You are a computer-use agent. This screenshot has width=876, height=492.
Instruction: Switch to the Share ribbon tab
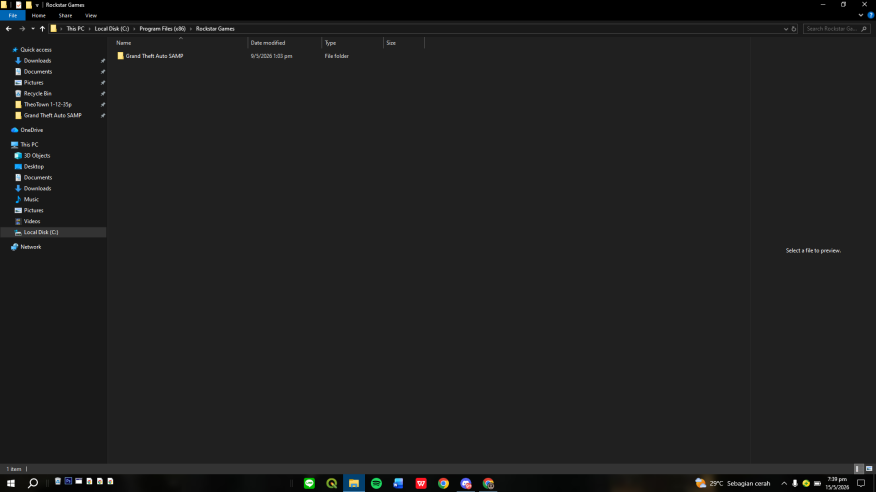click(x=65, y=16)
